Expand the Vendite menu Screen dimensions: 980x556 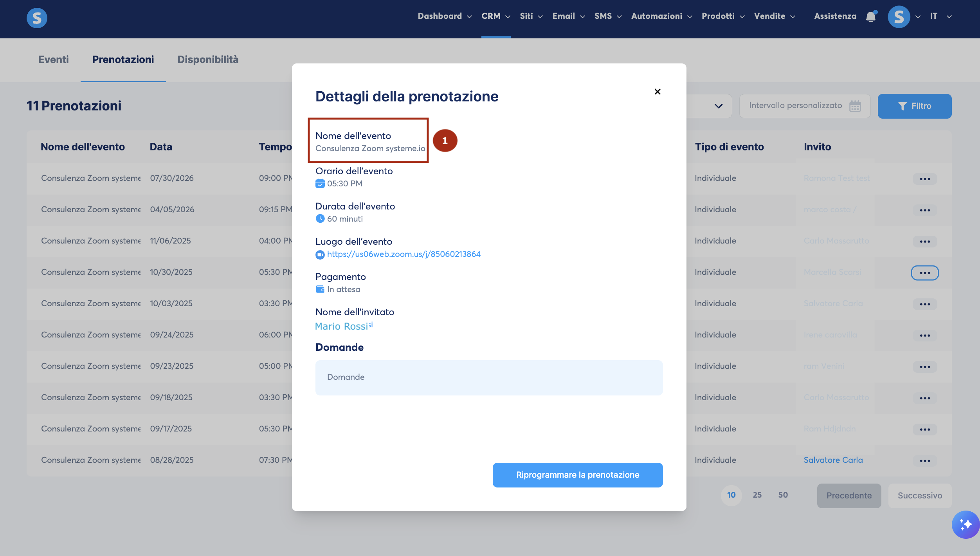[x=775, y=16]
